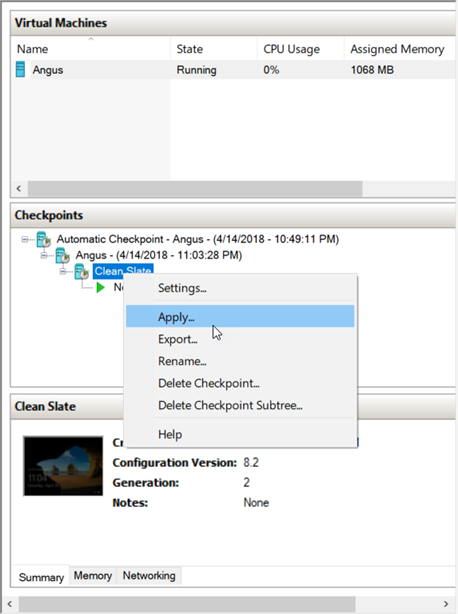The width and height of the screenshot is (458, 614).
Task: Switch to the Memory tab
Action: [93, 576]
